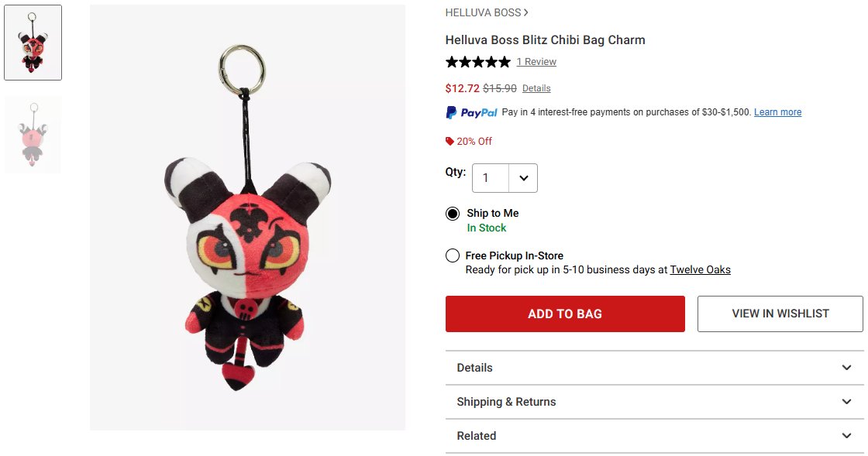Select the first product thumbnail

(33, 43)
